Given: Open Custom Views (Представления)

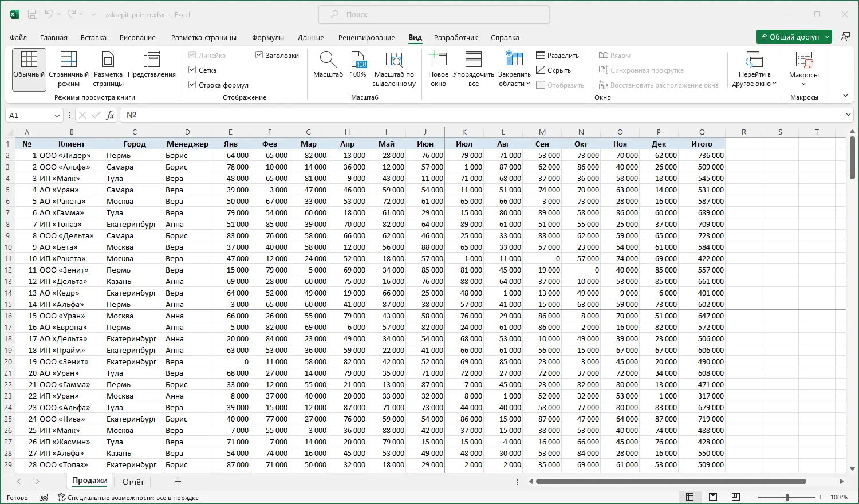Looking at the screenshot, I should tap(152, 65).
